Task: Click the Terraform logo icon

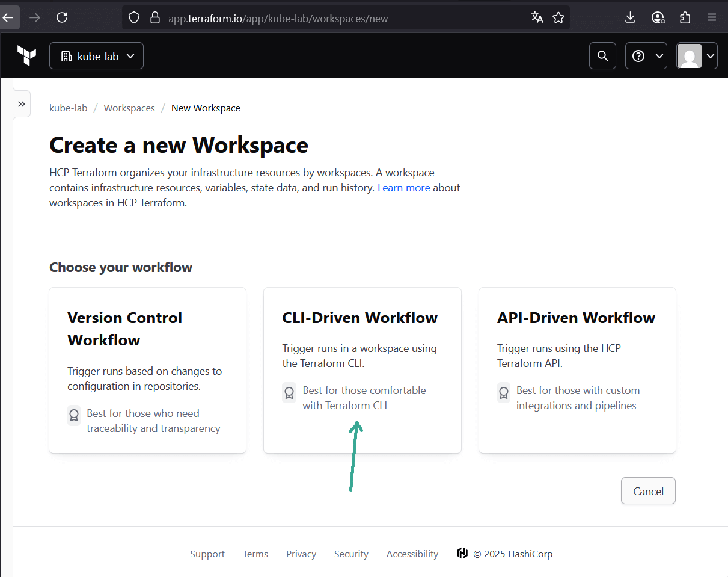Action: 26,56
